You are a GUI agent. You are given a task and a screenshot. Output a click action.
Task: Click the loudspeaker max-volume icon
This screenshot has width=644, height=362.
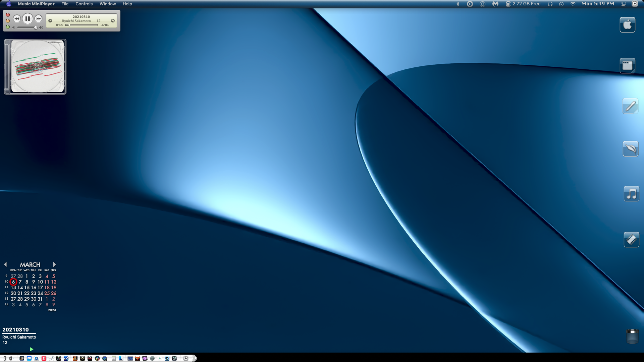[41, 27]
